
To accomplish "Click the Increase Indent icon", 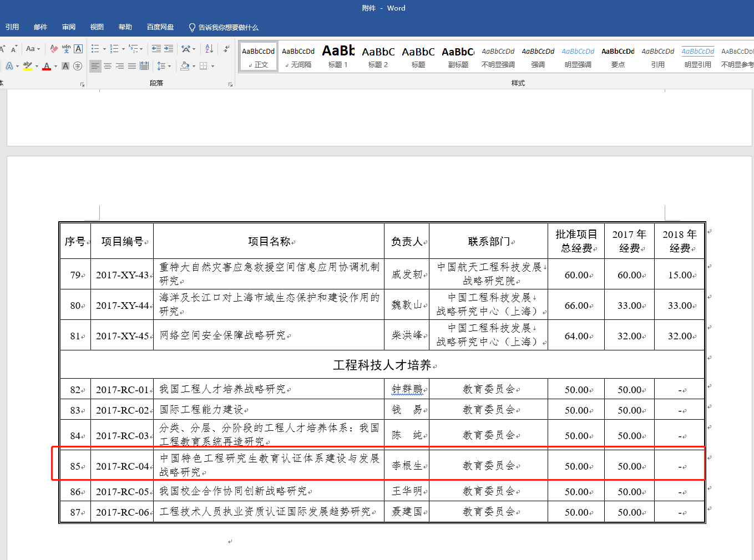I will click(x=169, y=49).
